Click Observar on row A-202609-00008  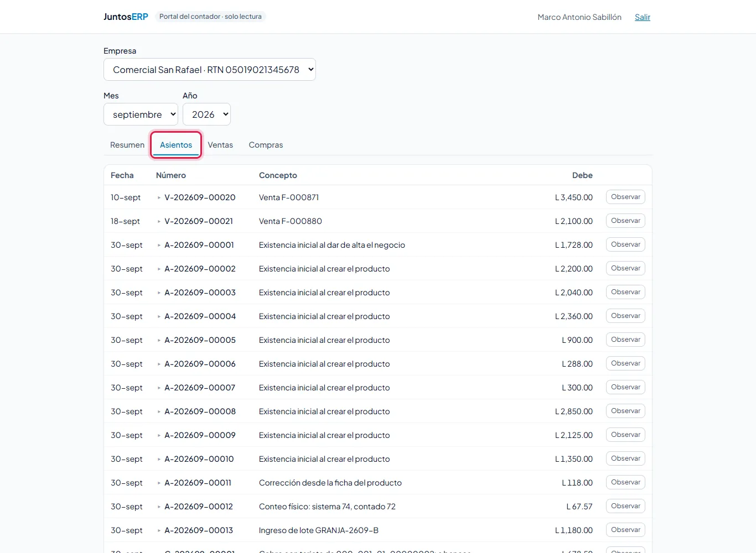[625, 411]
